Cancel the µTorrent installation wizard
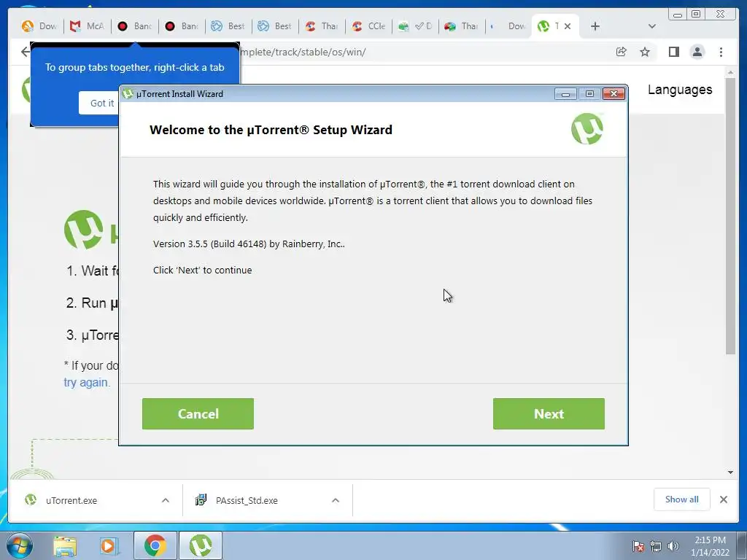The width and height of the screenshot is (747, 560). pyautogui.click(x=198, y=413)
